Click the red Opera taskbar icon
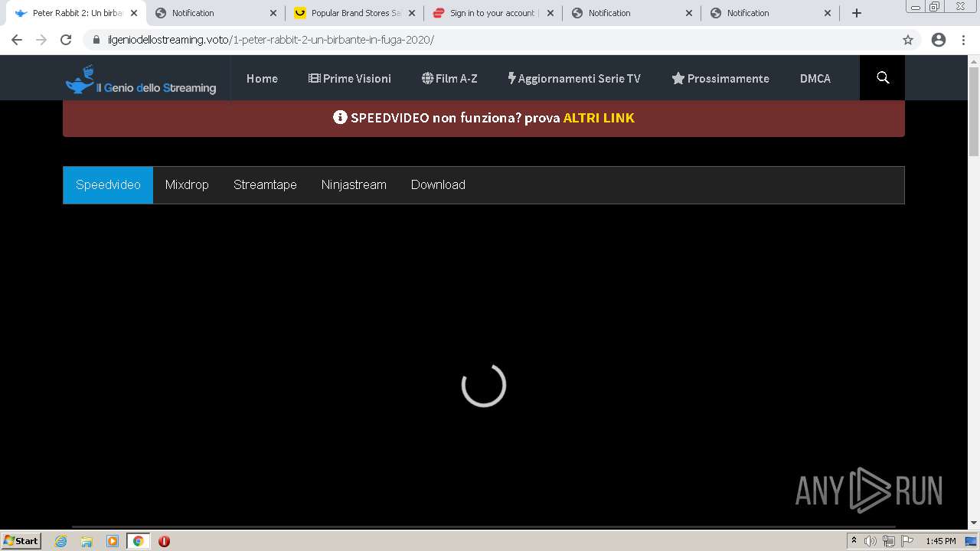The height and width of the screenshot is (551, 980). click(x=164, y=541)
